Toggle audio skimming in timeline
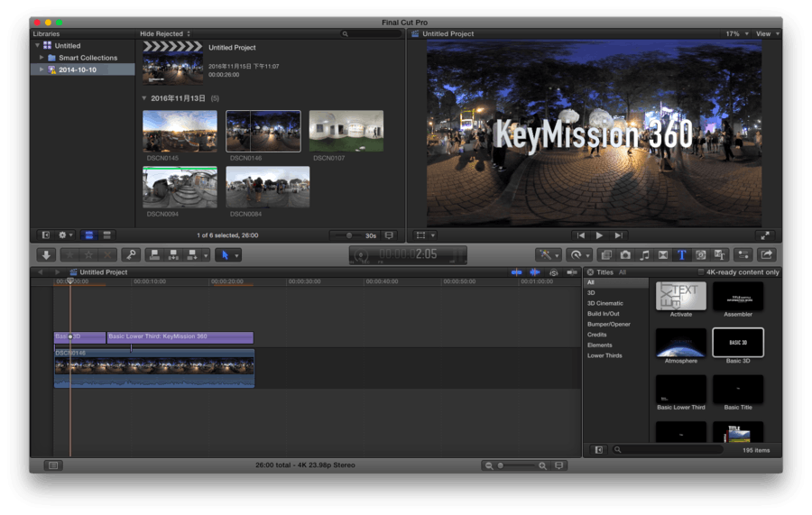The width and height of the screenshot is (812, 515). 534,272
